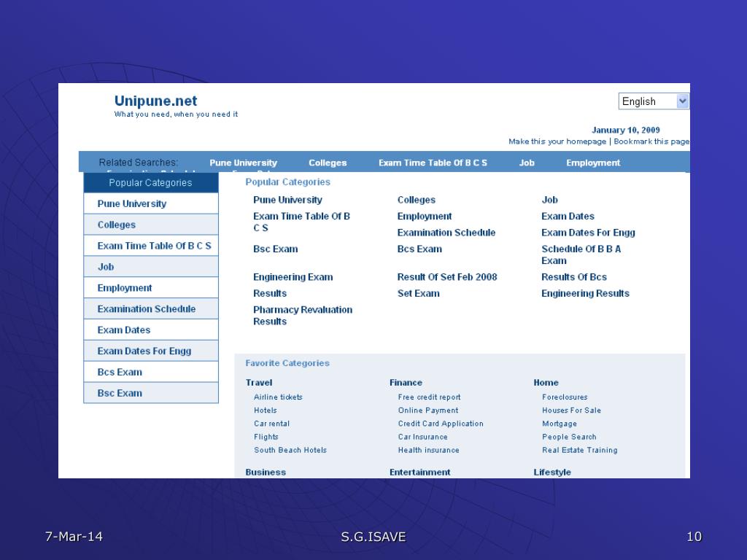
Task: Open the Online Payment link
Action: coord(427,410)
